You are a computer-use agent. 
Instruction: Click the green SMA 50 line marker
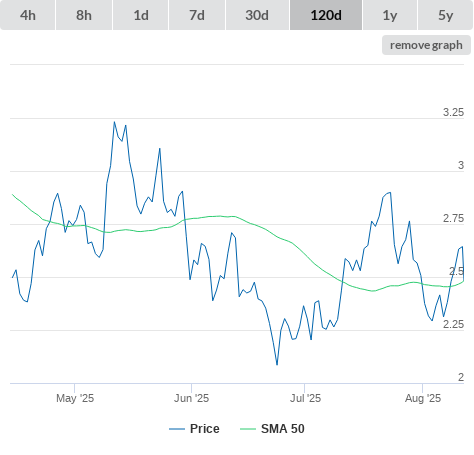tap(248, 429)
